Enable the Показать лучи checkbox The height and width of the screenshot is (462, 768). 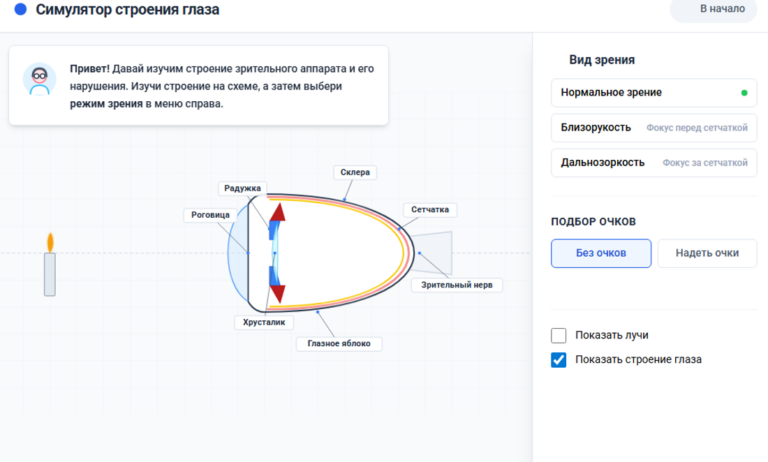(x=558, y=336)
